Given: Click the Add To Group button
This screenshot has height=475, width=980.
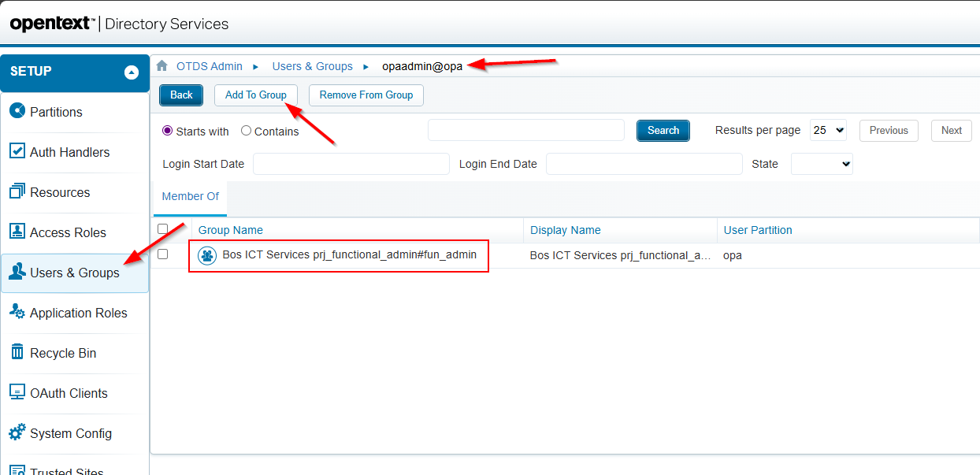Looking at the screenshot, I should pyautogui.click(x=255, y=95).
